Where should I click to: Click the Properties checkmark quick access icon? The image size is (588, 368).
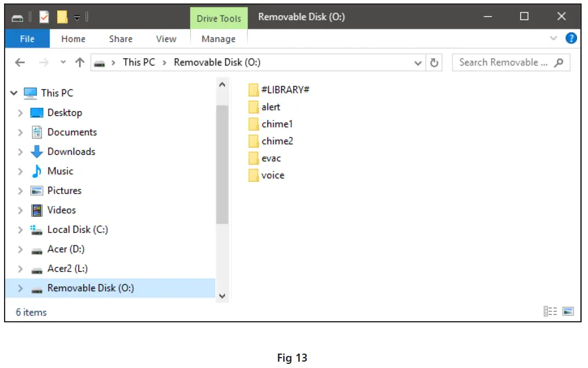44,17
